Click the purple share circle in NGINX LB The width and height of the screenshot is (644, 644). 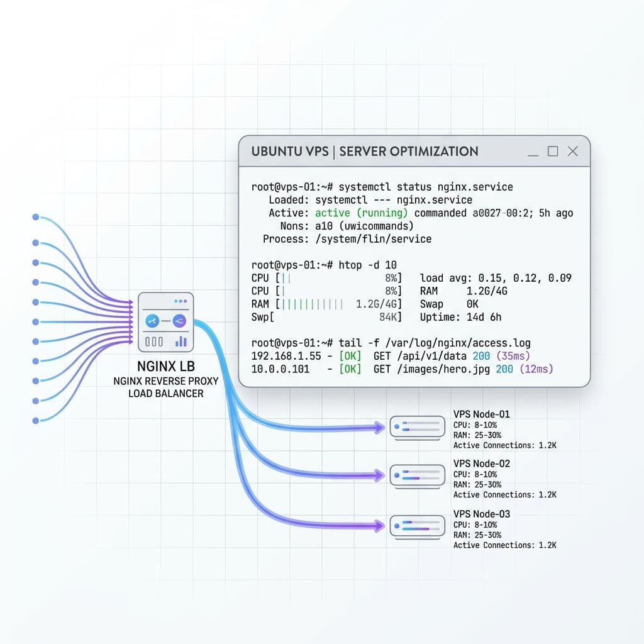179,321
